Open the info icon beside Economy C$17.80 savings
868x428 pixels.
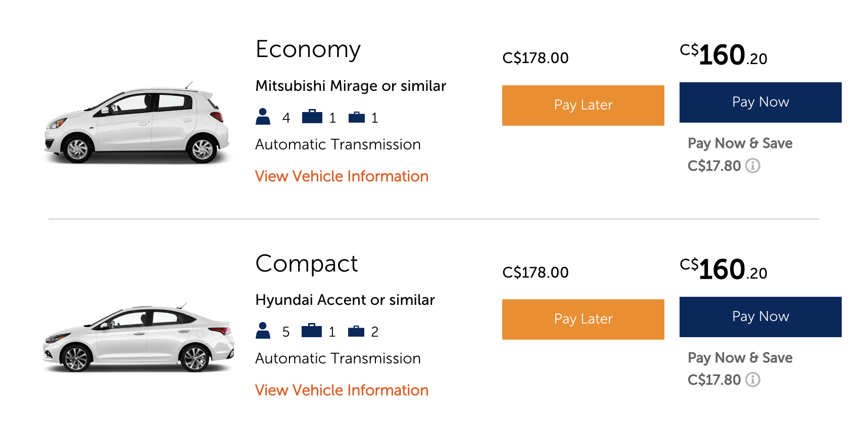(x=753, y=166)
